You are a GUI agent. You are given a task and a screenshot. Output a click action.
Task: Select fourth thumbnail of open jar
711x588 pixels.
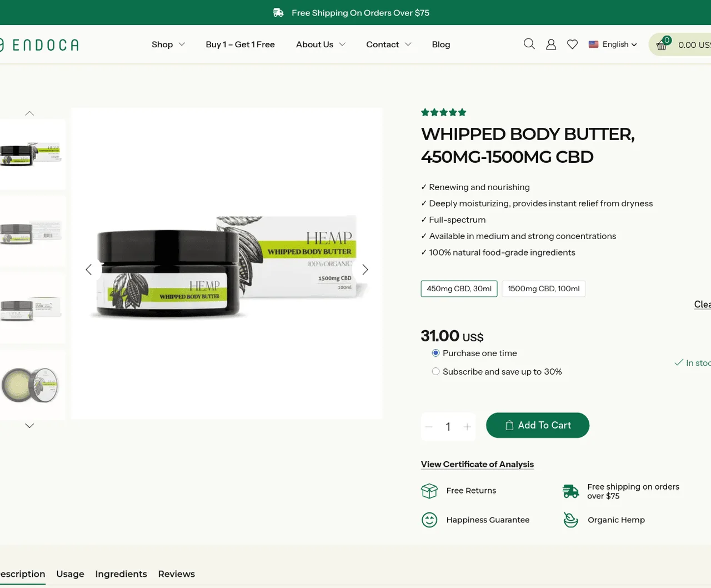pos(33,385)
